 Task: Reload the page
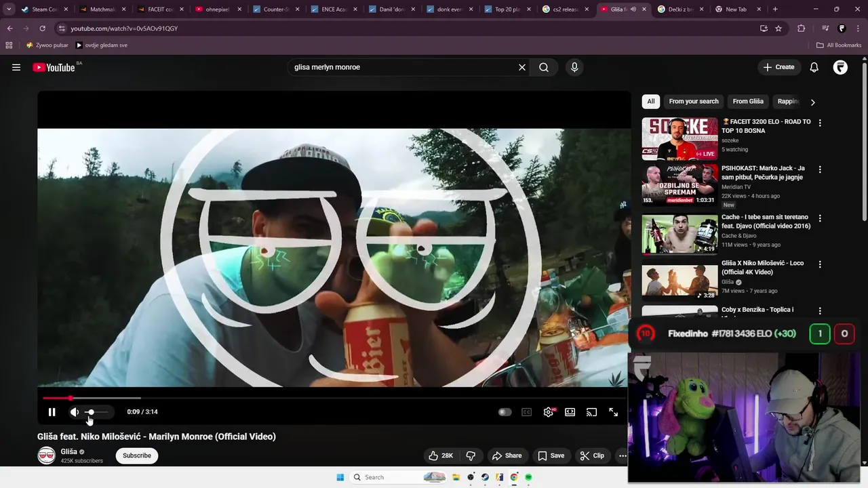(x=42, y=28)
